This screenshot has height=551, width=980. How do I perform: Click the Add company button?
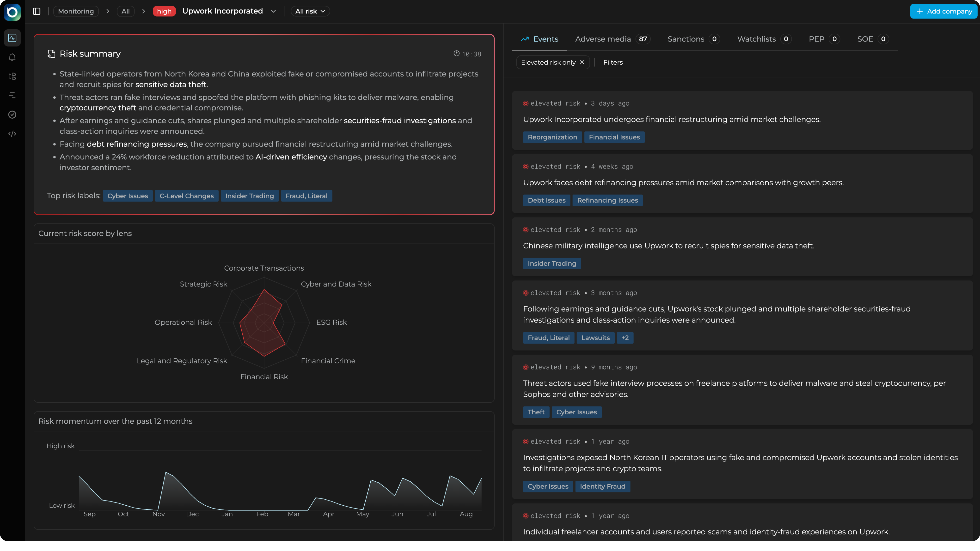tap(943, 12)
